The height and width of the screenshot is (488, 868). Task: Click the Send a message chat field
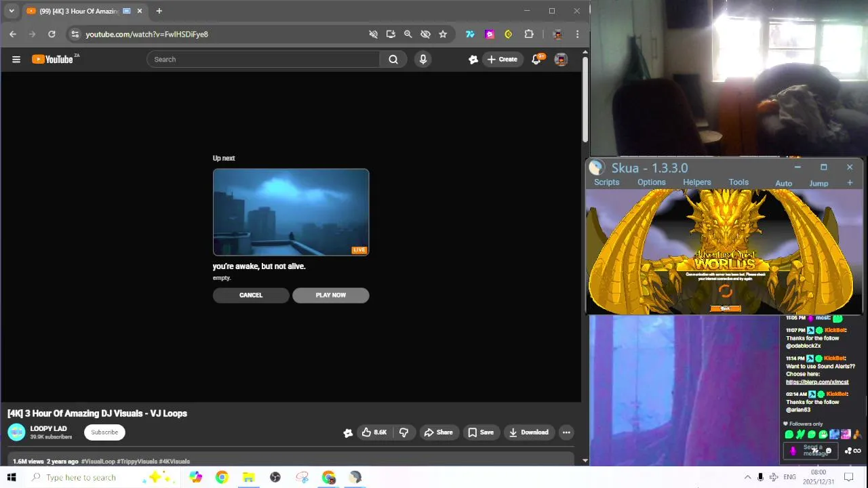(811, 451)
